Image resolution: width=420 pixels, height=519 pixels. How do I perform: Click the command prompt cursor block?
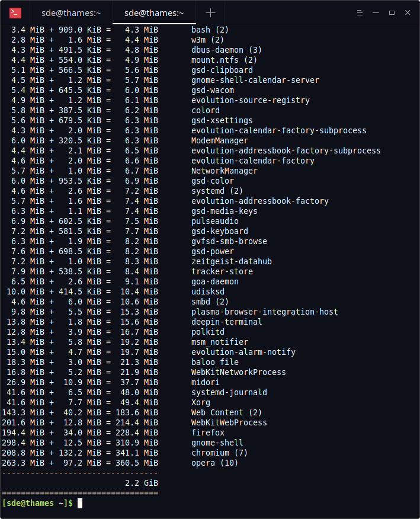point(80,504)
